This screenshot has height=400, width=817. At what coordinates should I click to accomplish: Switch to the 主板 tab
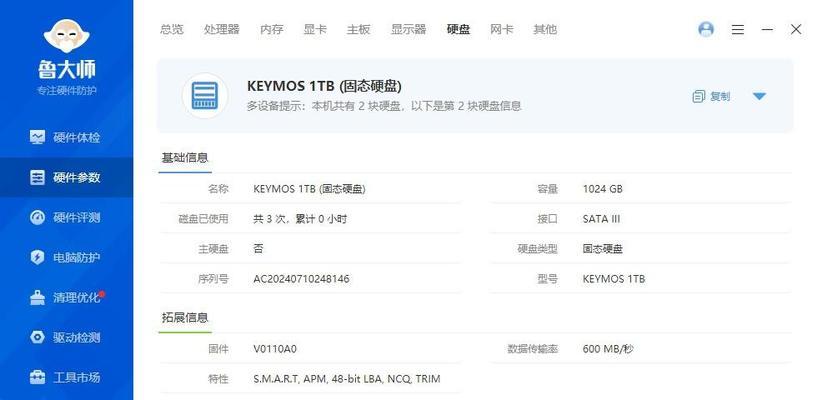click(x=358, y=30)
